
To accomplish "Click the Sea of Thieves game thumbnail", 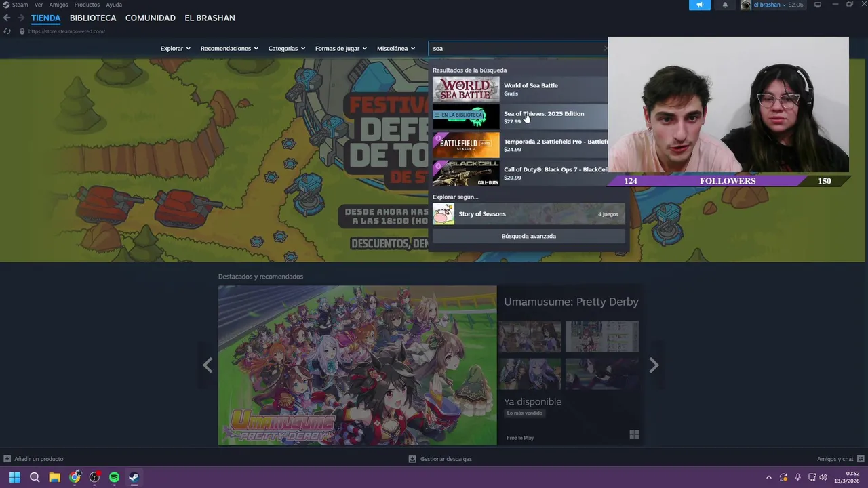I will click(x=466, y=117).
